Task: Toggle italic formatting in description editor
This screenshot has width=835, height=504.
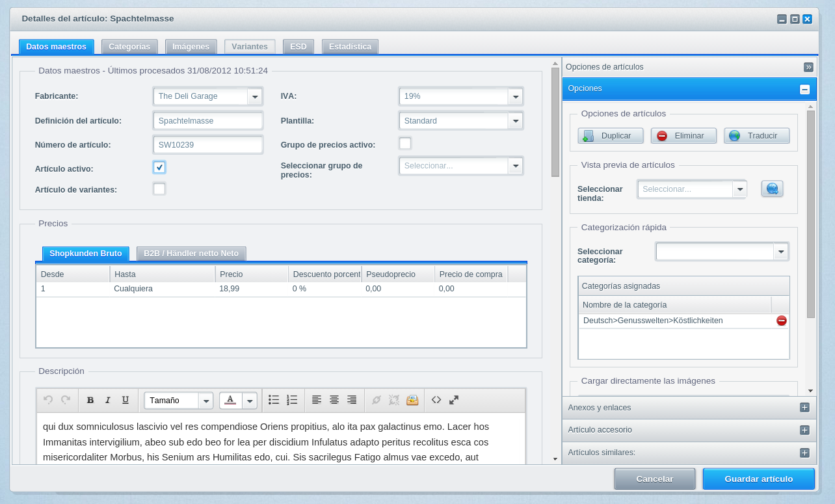Action: [x=108, y=400]
